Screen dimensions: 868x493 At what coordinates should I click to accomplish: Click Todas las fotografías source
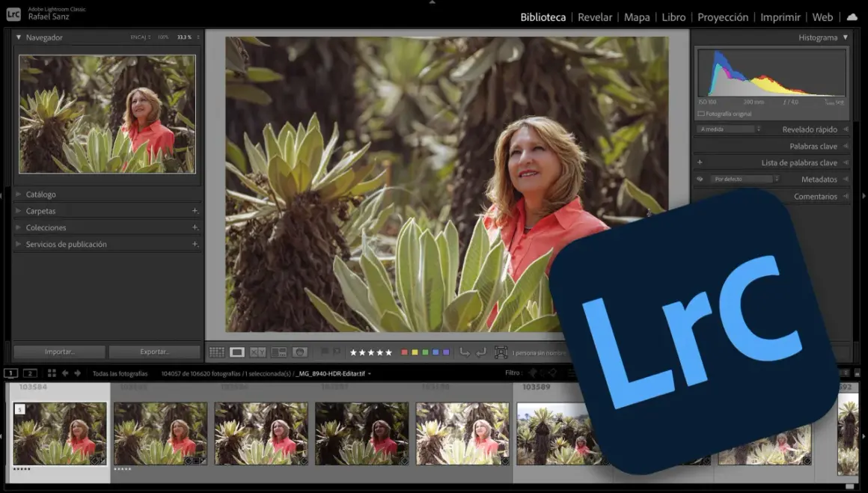tap(120, 373)
